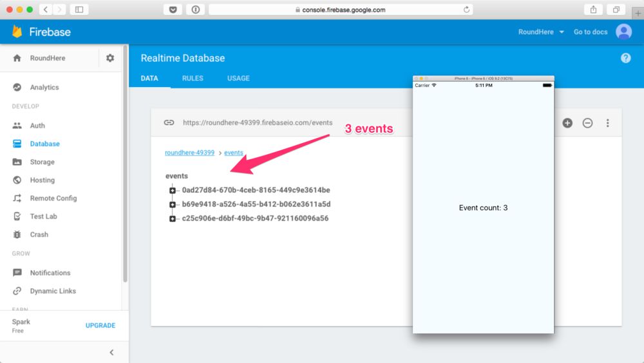Open Notifications in the sidebar
Viewport: 644px width, 363px height.
[50, 273]
